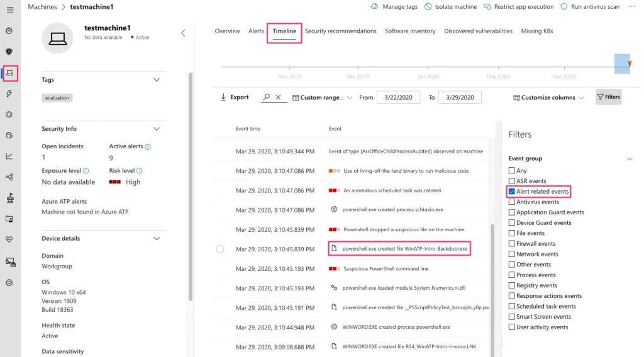The width and height of the screenshot is (644, 357).
Task: Open the shield security icon in sidebar
Action: 9,52
